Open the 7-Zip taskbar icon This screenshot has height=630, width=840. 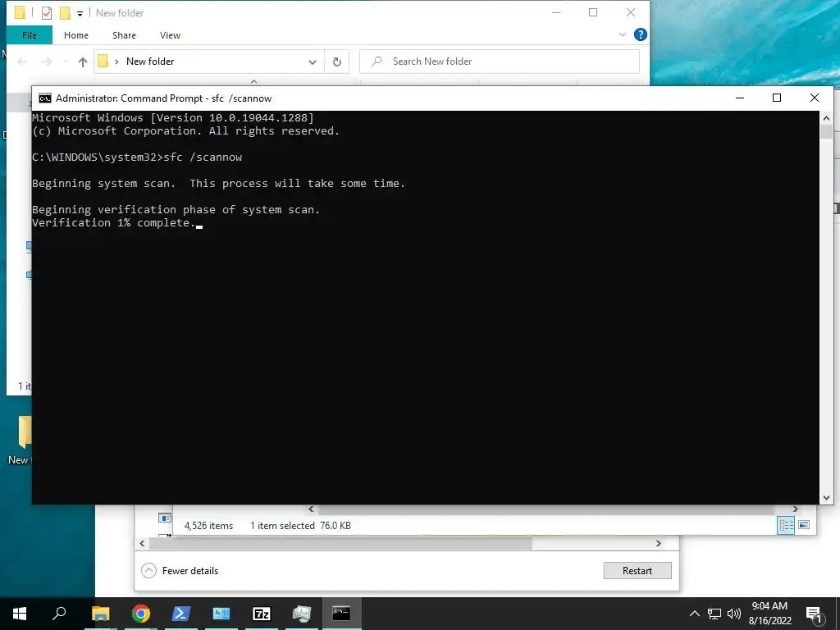(x=262, y=614)
